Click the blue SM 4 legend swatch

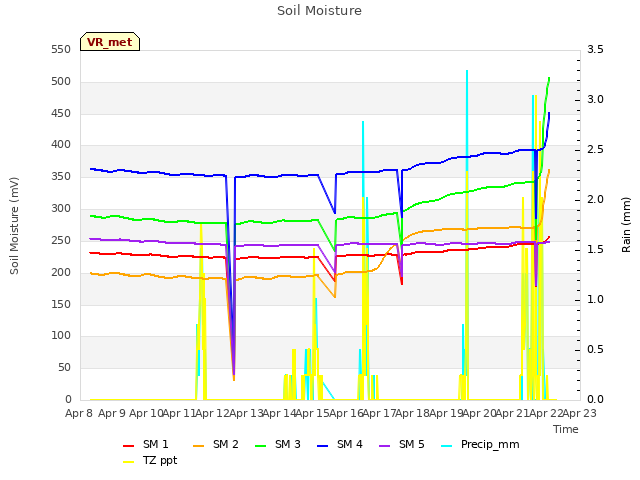(322, 445)
